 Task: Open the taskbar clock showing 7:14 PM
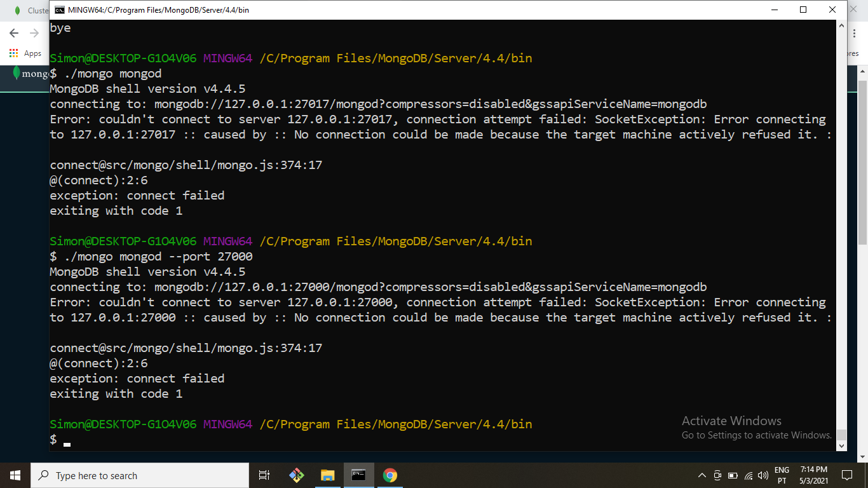[x=814, y=475]
